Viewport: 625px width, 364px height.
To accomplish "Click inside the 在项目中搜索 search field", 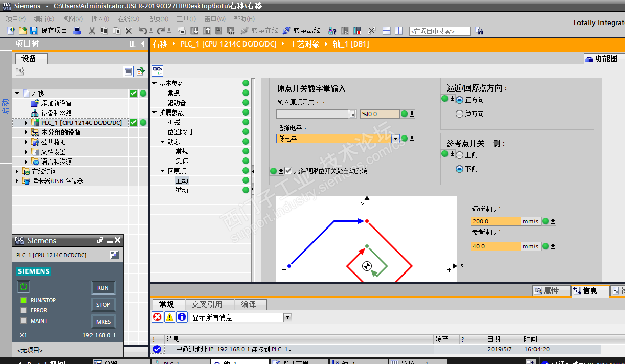I will click(x=439, y=31).
